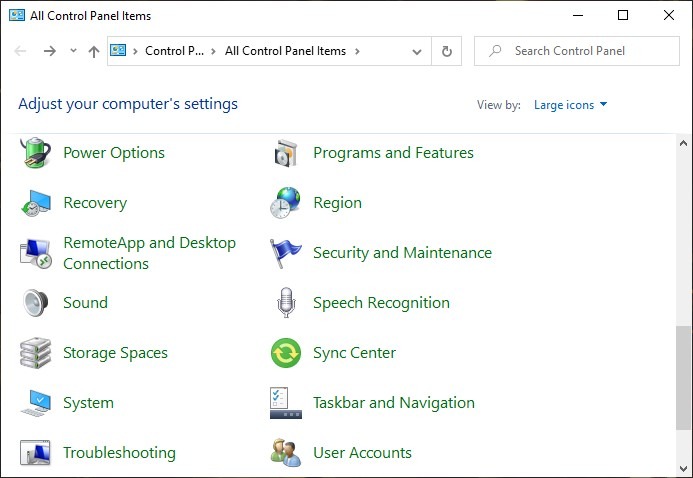Open the Sync Center link
Image resolution: width=693 pixels, height=478 pixels.
[354, 353]
